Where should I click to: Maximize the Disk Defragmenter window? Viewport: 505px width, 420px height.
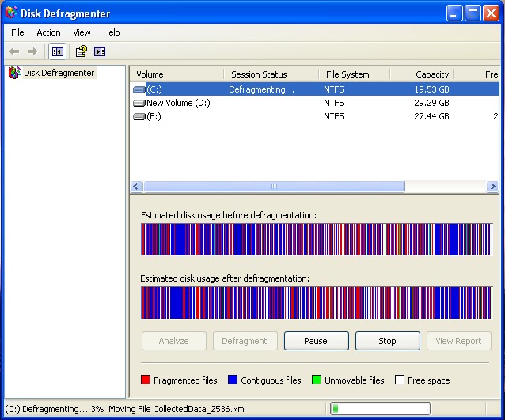coord(473,13)
